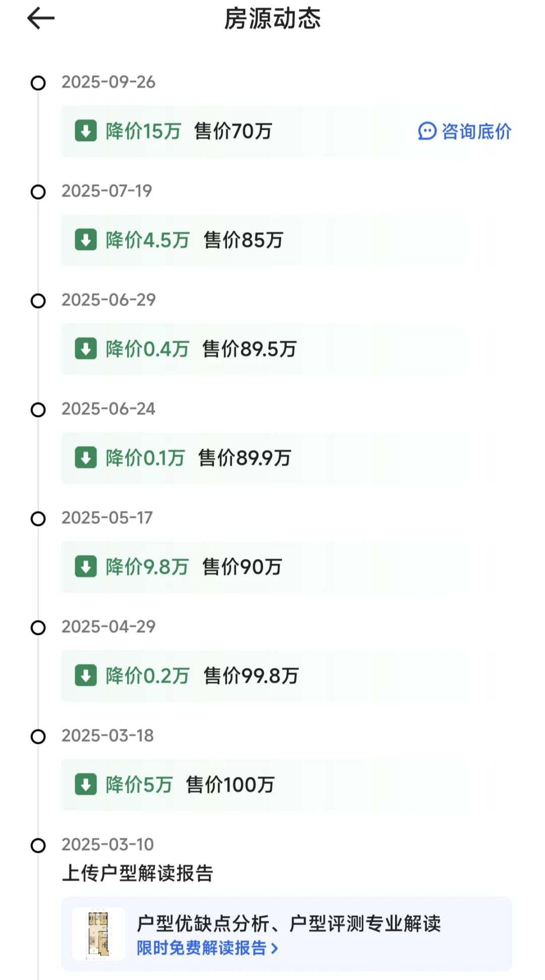Image resolution: width=545 pixels, height=980 pixels.
Task: Click green down-arrow icon for 降价4.5万
Action: [x=86, y=240]
